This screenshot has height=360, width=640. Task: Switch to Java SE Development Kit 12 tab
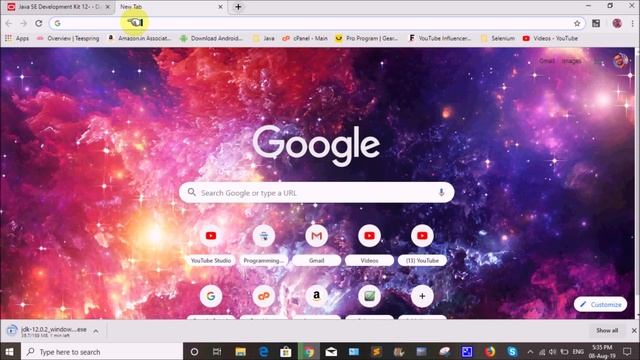[x=58, y=7]
